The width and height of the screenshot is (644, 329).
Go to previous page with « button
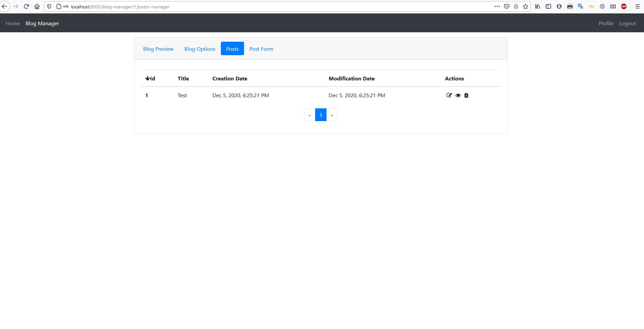point(309,115)
